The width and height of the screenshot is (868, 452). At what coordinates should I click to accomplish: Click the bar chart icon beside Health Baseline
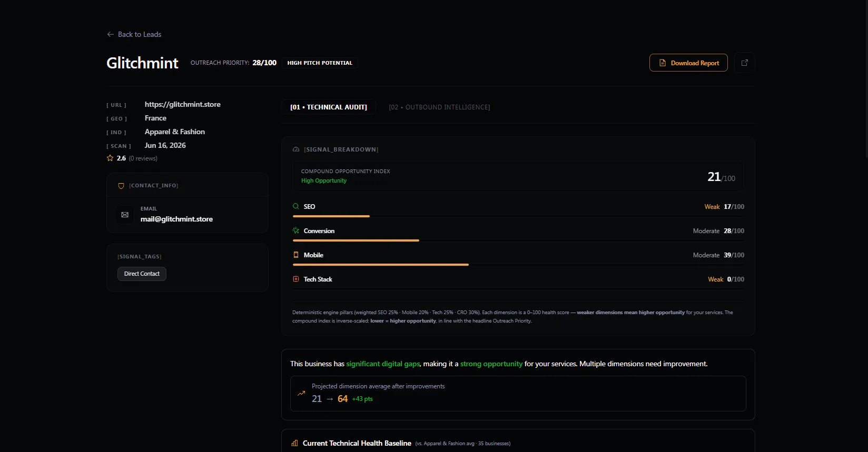[294, 443]
